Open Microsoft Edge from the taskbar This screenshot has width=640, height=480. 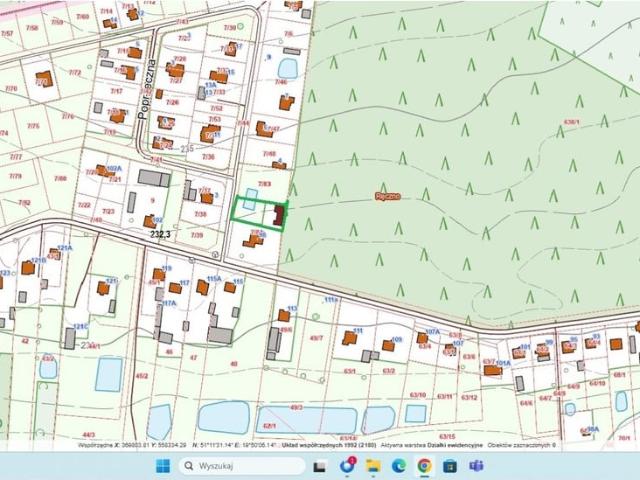[399, 466]
